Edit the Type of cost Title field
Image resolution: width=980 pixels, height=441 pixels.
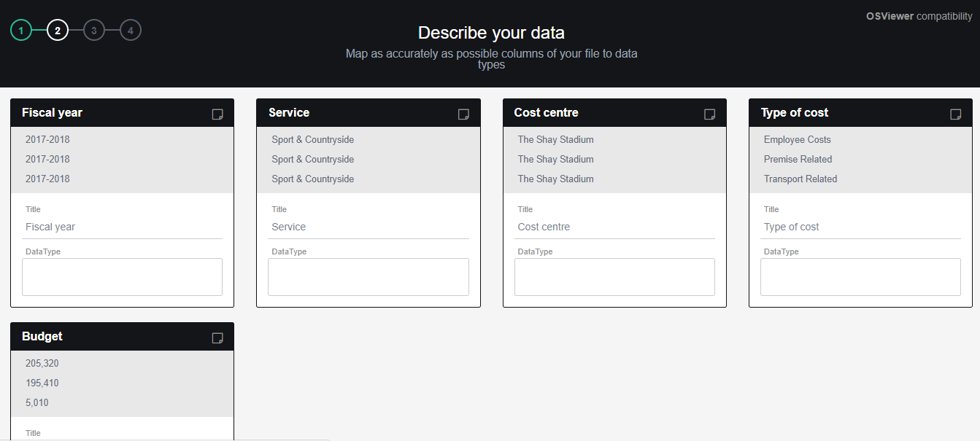click(x=860, y=227)
